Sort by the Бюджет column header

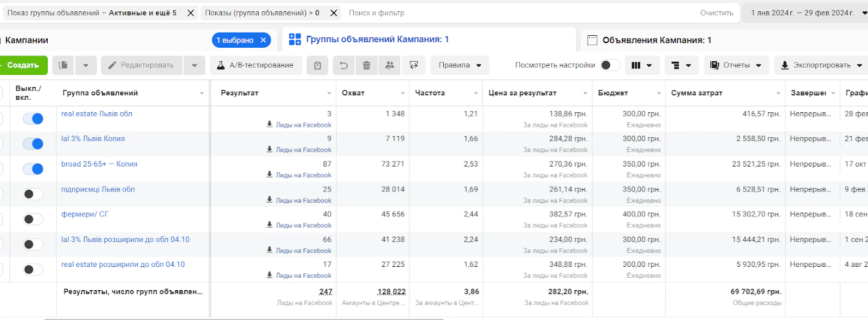click(612, 93)
